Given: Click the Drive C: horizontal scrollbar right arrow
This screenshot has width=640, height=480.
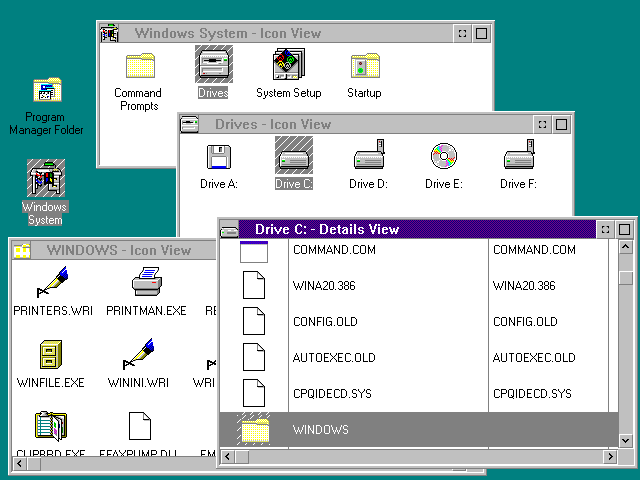Looking at the screenshot, I should click(x=608, y=457).
